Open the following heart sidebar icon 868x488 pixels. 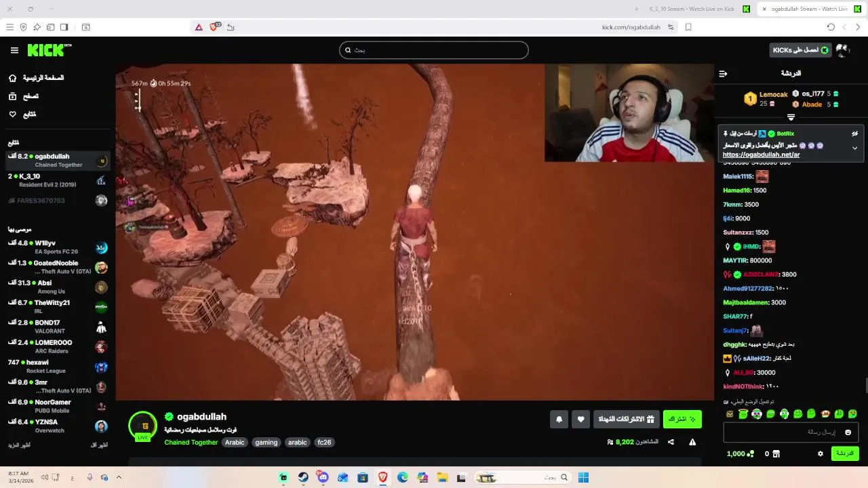pyautogui.click(x=12, y=115)
